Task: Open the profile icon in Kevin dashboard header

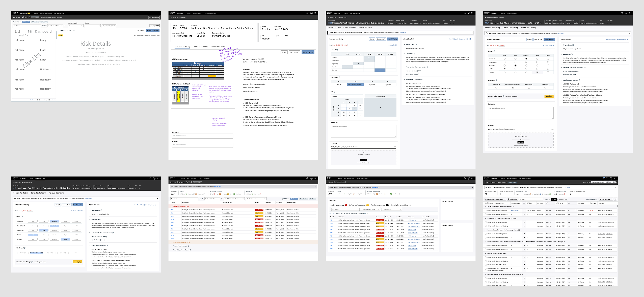Action: click(x=611, y=178)
